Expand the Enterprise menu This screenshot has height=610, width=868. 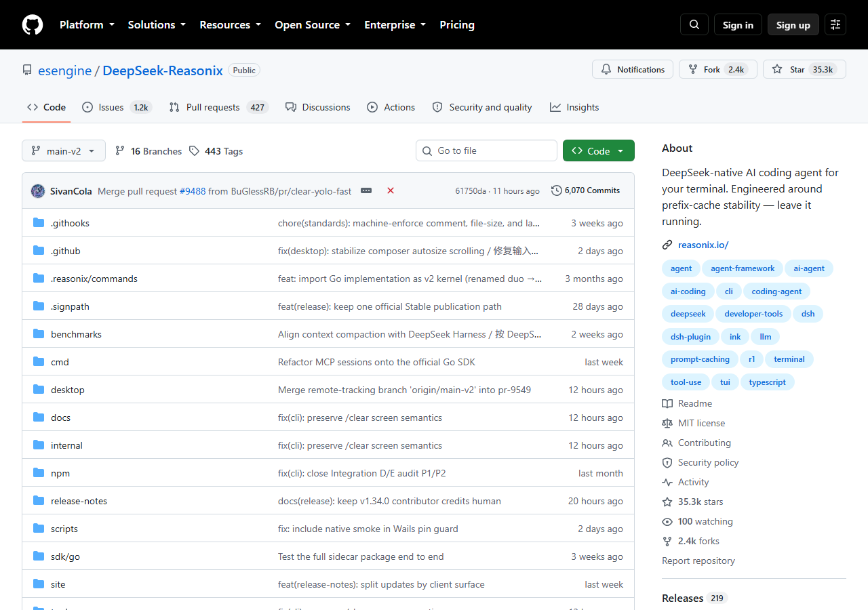pyautogui.click(x=395, y=25)
